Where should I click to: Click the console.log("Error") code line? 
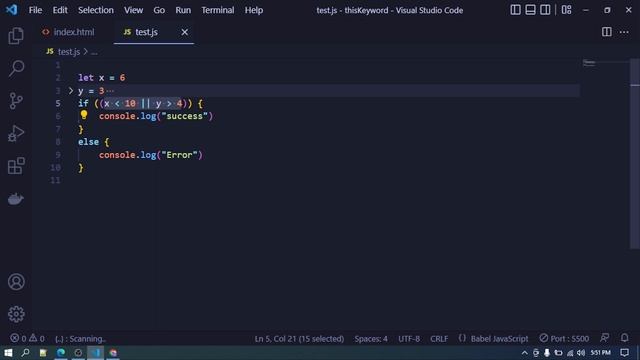tap(151, 155)
